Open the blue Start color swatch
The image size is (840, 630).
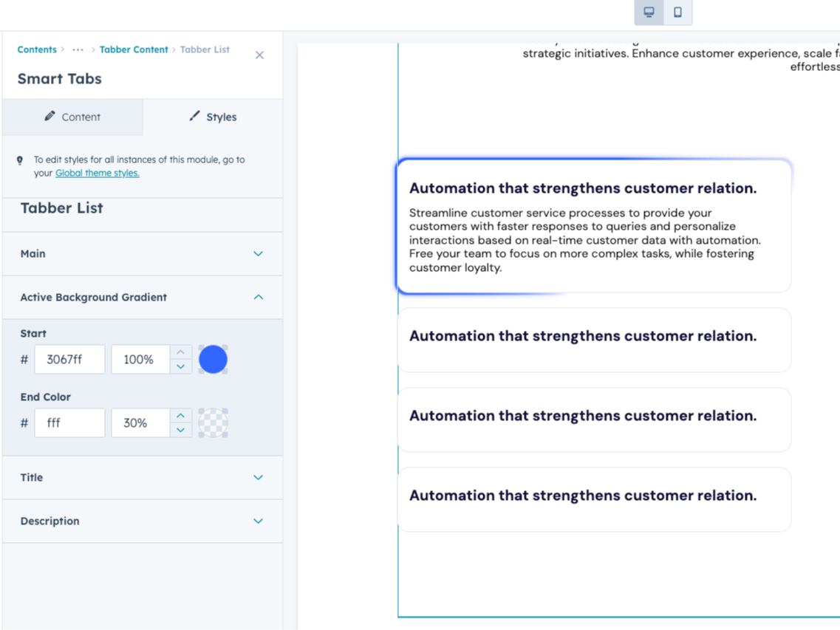click(x=213, y=360)
